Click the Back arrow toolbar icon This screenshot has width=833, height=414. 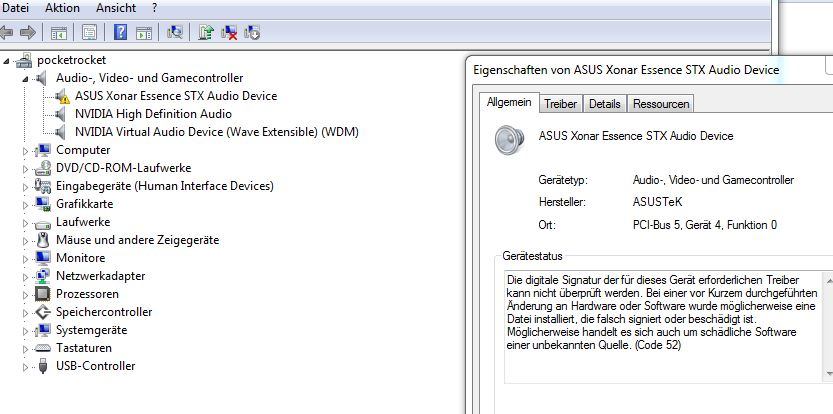coord(6,33)
